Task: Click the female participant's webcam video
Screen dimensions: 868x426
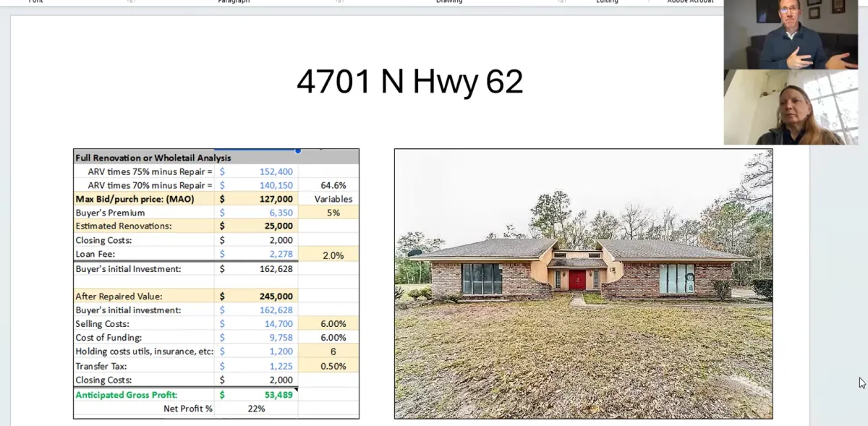Action: [791, 107]
